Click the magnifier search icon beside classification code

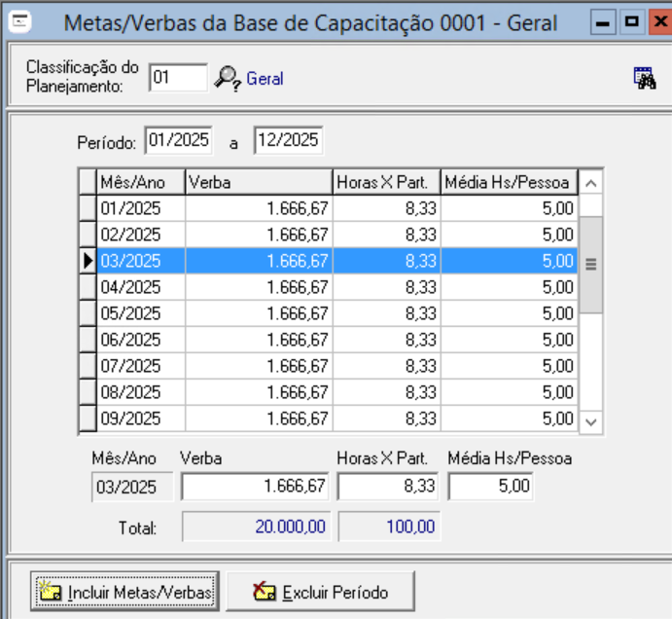point(227,78)
